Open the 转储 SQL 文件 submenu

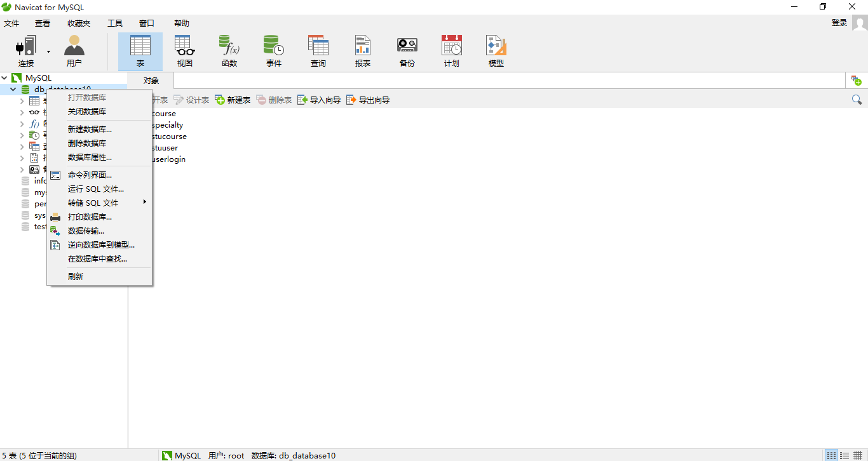click(x=100, y=203)
